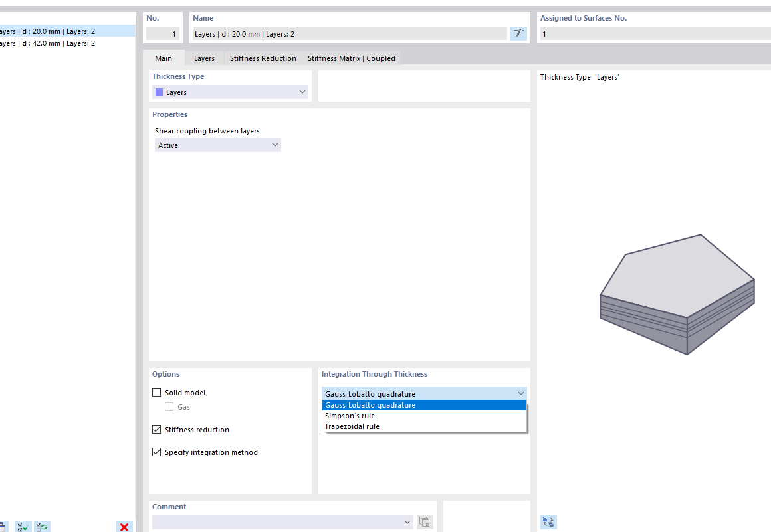Click the Integration Through Thickness heading
Image resolution: width=771 pixels, height=532 pixels.
(x=374, y=374)
